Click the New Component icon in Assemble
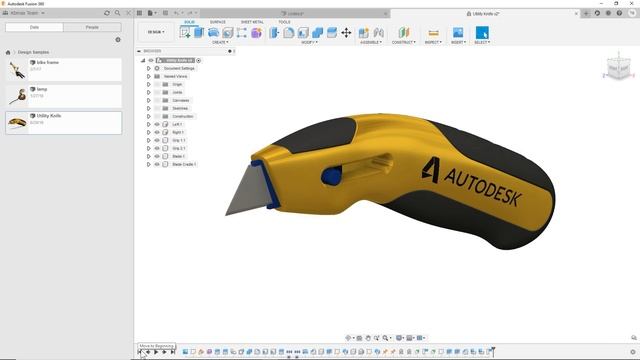Screen dimensions: 640x360 click(364, 32)
